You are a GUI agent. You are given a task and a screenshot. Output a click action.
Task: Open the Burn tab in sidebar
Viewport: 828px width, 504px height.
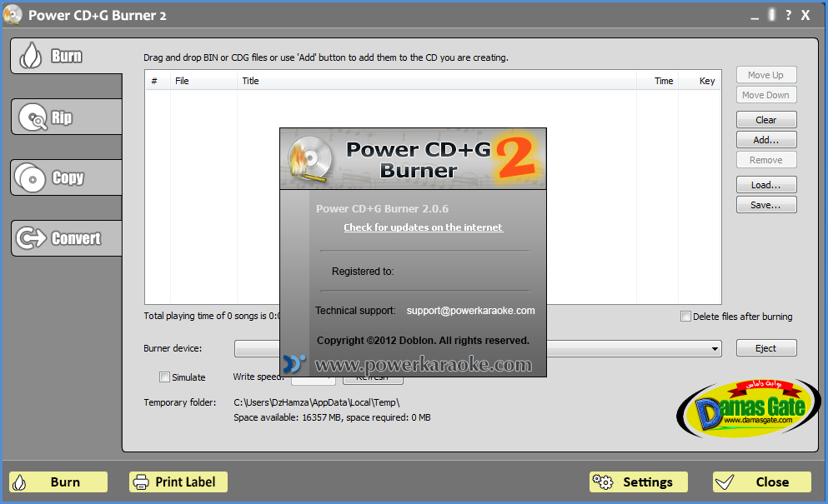[67, 56]
